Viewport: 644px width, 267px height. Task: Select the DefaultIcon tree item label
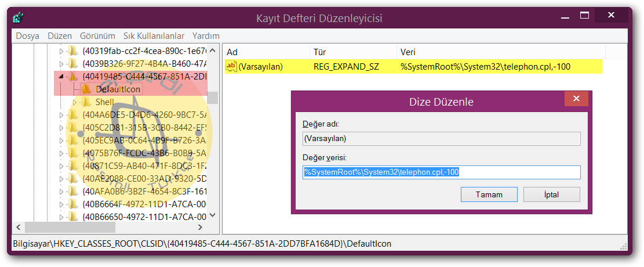click(x=118, y=89)
